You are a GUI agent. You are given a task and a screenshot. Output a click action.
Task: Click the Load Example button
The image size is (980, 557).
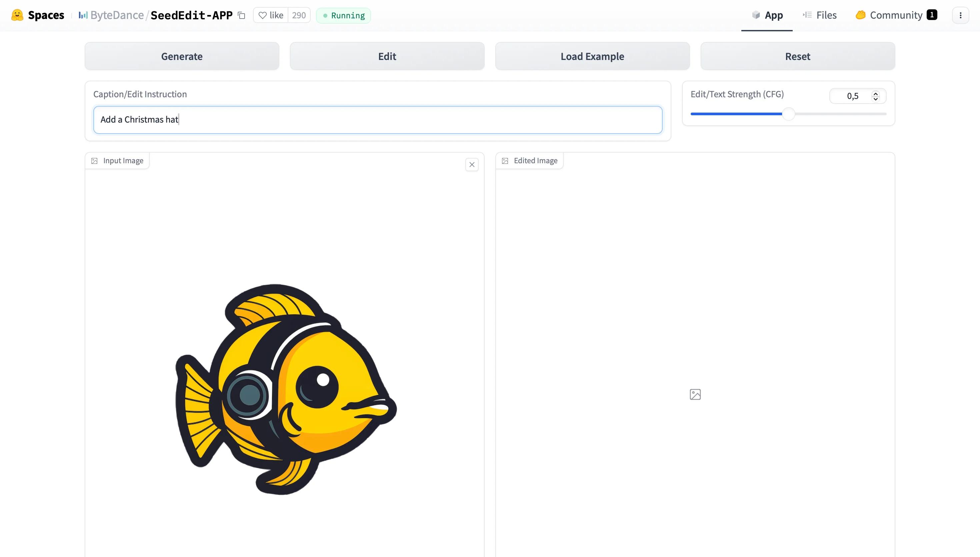592,56
